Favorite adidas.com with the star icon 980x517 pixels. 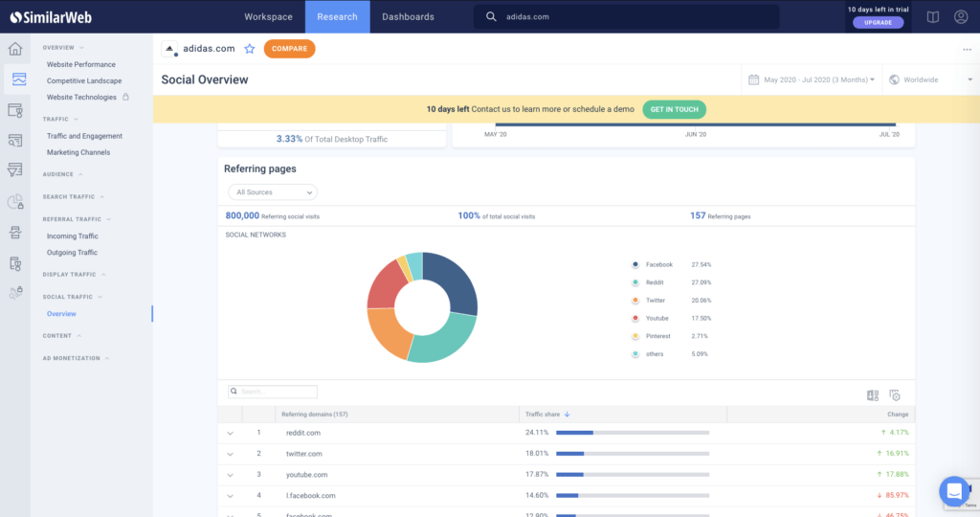click(250, 49)
